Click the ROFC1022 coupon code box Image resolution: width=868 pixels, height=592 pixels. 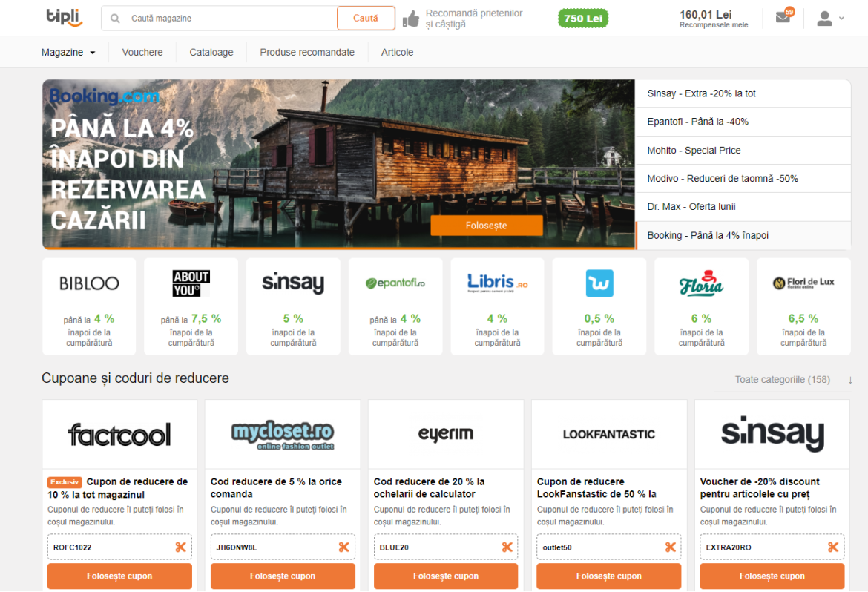click(x=119, y=547)
